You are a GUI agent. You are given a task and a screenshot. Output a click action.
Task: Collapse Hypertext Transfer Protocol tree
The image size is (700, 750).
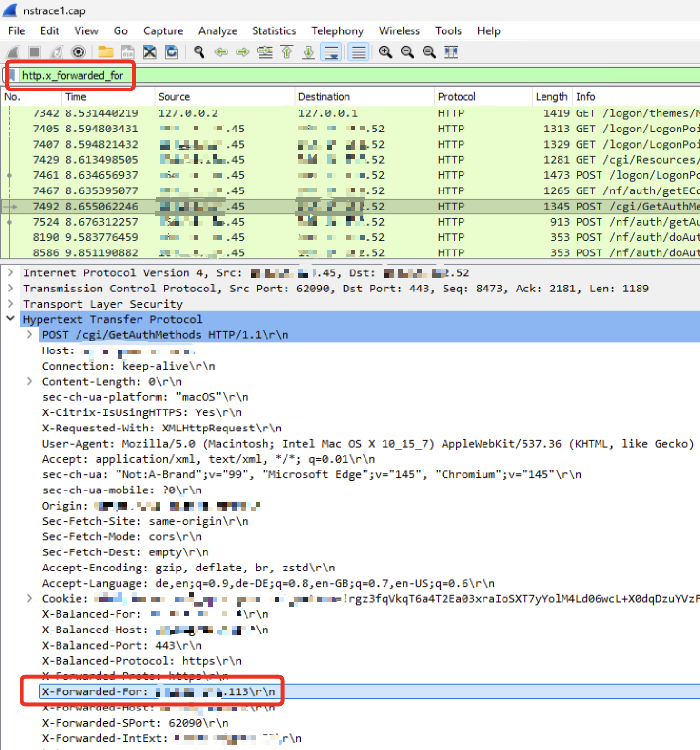click(10, 319)
